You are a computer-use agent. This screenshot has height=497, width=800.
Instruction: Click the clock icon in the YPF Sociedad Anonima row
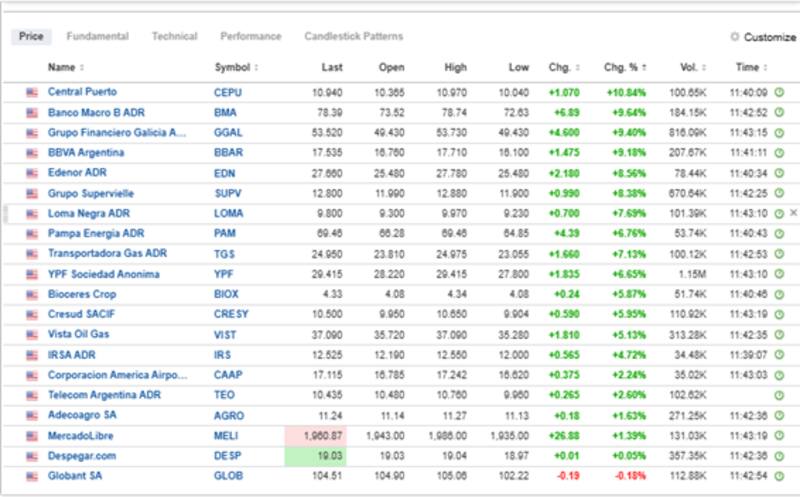(779, 274)
